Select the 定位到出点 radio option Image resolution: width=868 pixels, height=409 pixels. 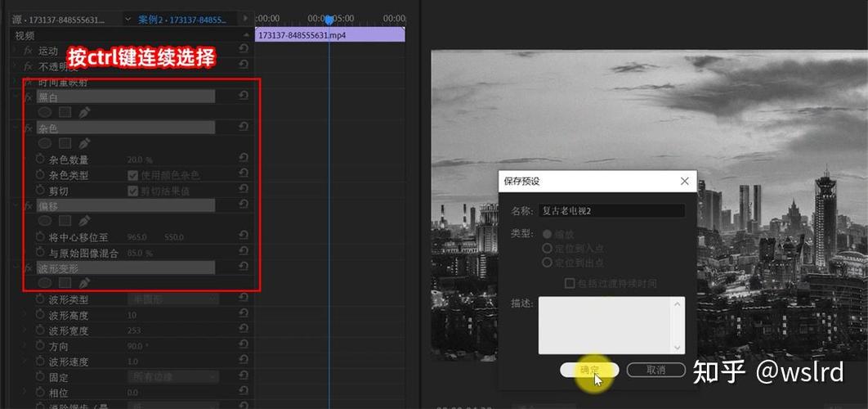pos(548,262)
